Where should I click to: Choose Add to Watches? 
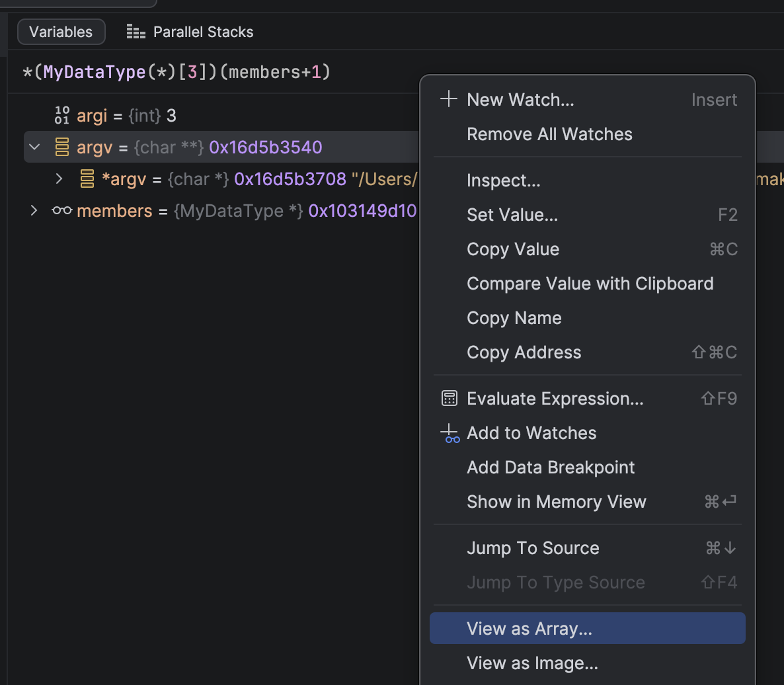click(588, 433)
